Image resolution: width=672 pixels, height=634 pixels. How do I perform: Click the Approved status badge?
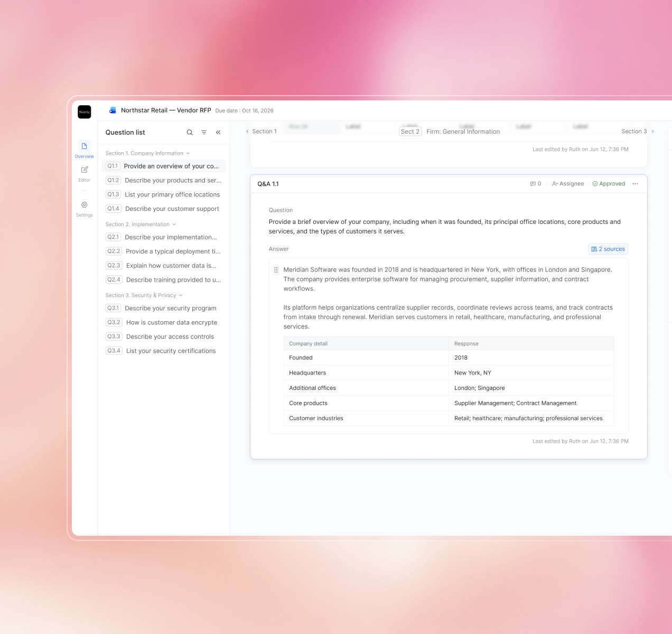pos(609,184)
